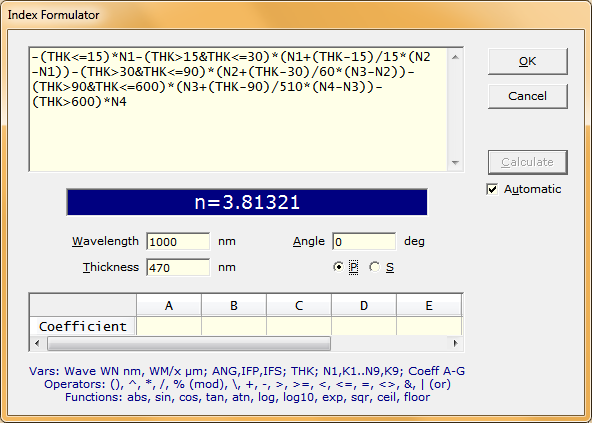Click the Operators help text line

tap(247, 384)
